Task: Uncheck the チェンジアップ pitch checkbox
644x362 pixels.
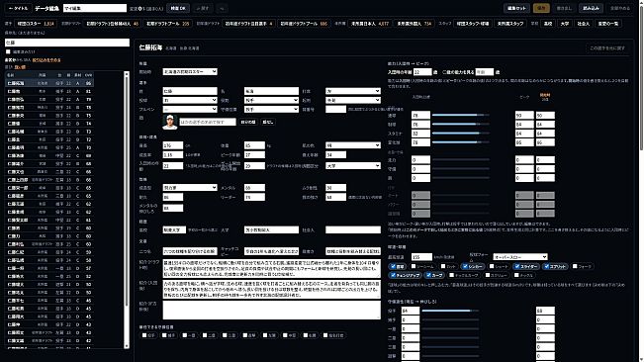Action: [x=393, y=275]
